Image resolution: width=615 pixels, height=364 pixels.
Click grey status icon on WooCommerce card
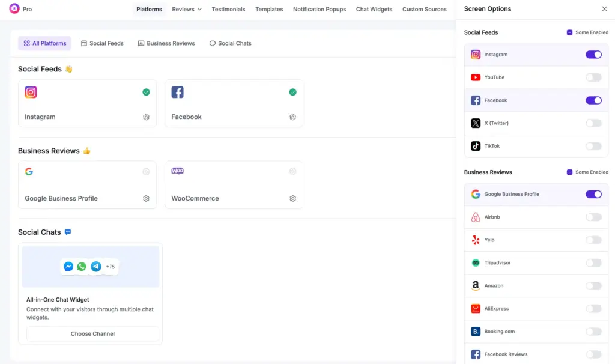292,171
